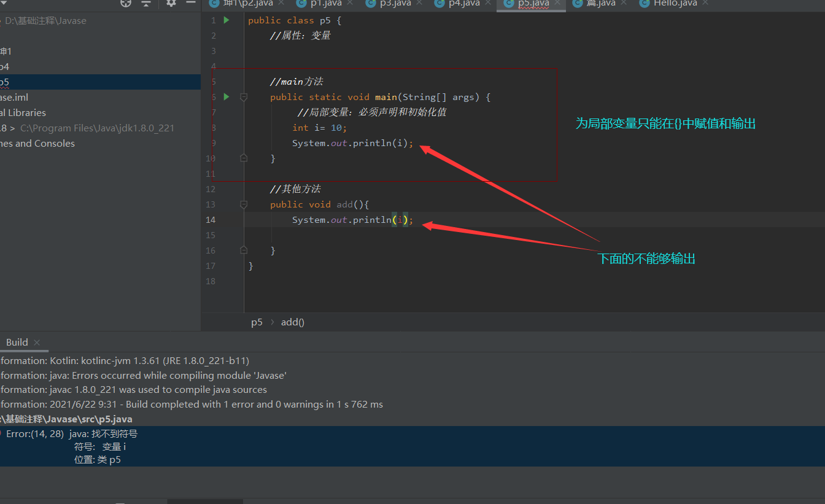Close the p4.java tab

pos(489,3)
